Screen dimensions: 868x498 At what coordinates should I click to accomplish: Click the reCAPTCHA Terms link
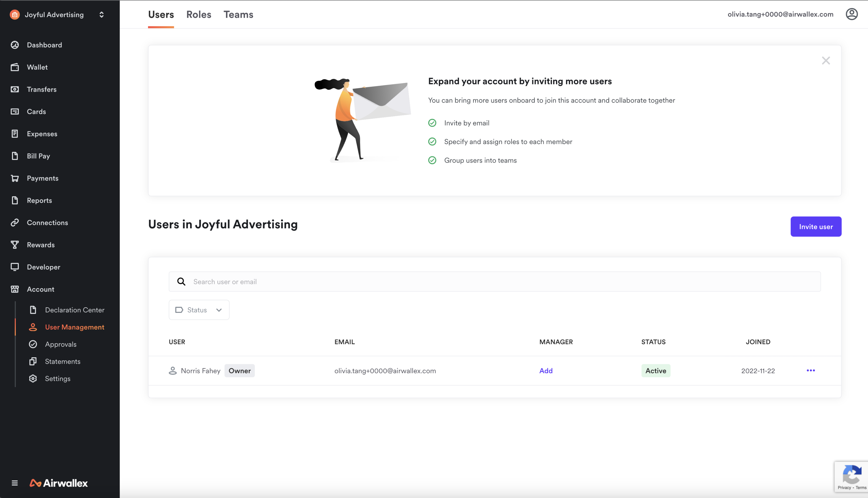click(861, 487)
